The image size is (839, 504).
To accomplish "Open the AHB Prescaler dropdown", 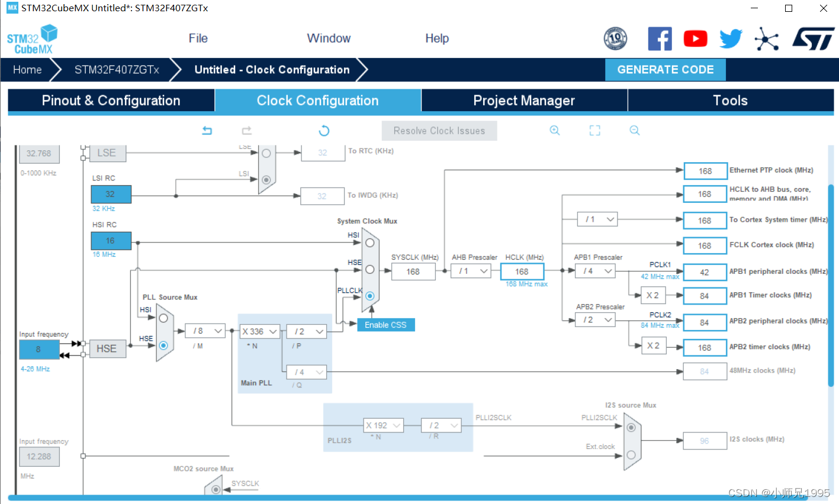I will (x=471, y=271).
